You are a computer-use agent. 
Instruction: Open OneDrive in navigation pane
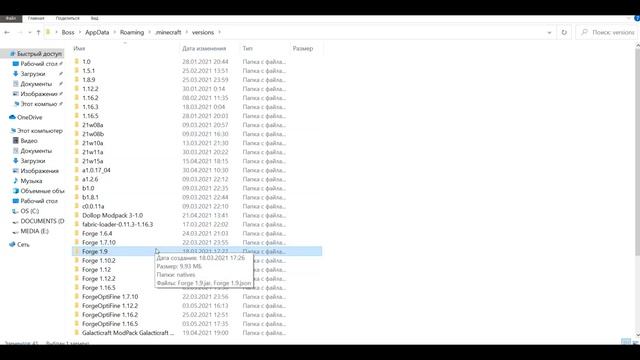[x=29, y=117]
